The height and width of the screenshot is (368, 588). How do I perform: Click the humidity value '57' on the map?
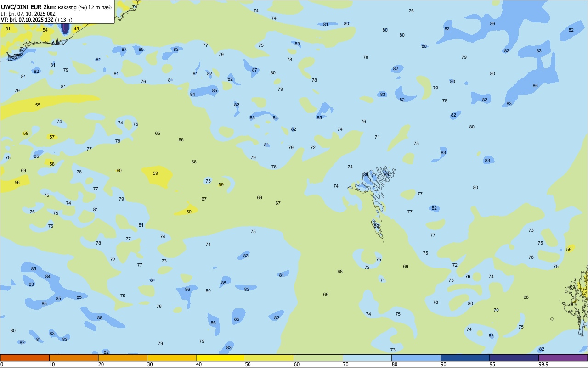52,137
